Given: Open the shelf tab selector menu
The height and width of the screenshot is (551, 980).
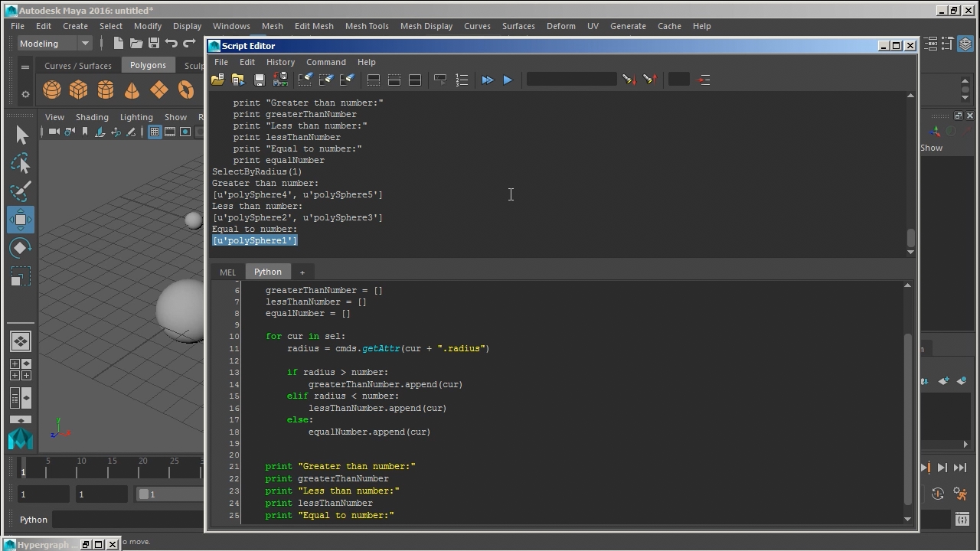Looking at the screenshot, I should [25, 67].
